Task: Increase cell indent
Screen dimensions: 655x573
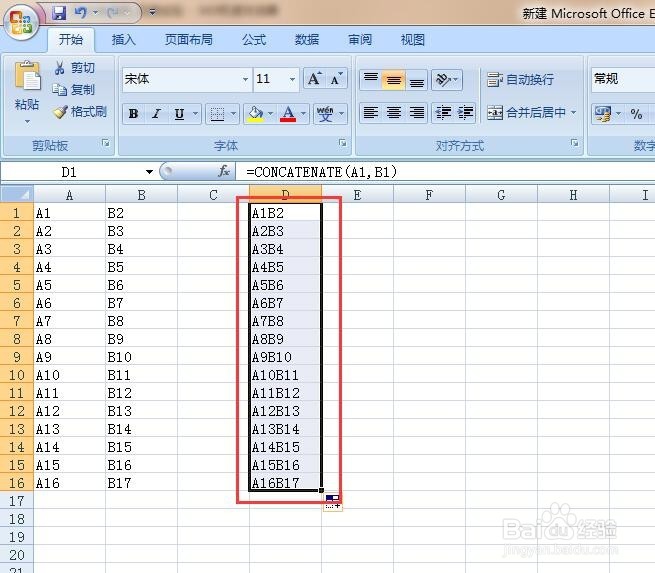Action: (465, 113)
